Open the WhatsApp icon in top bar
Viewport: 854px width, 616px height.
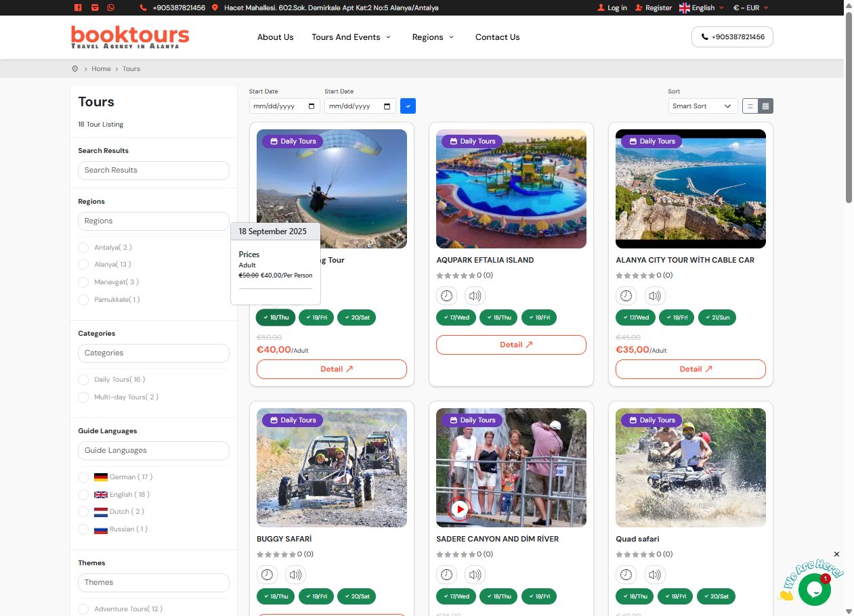tap(110, 7)
